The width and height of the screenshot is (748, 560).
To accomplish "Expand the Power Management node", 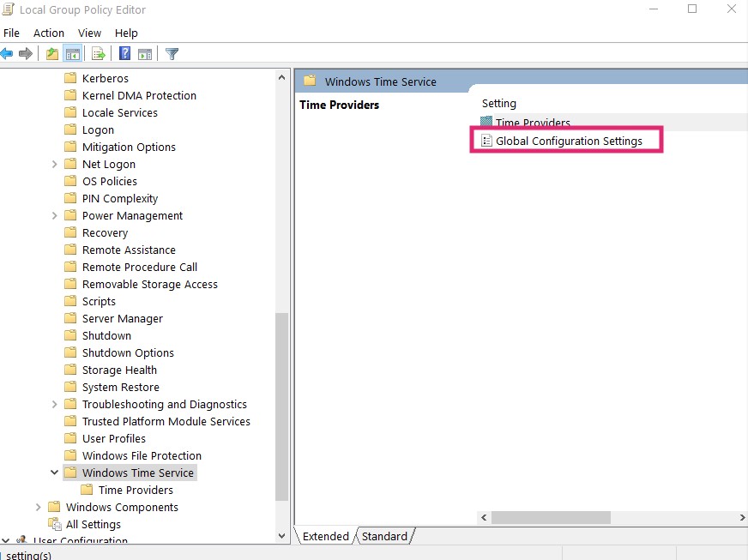I will click(54, 215).
